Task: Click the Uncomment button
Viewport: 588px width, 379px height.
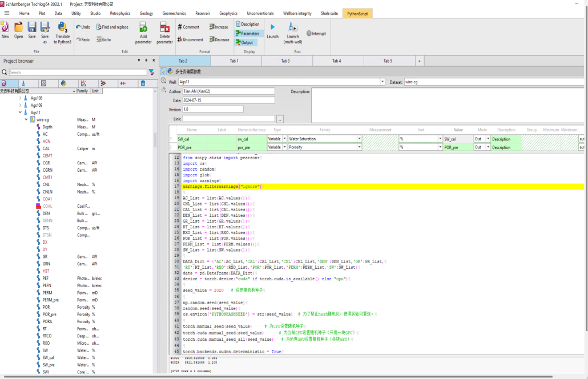Action: click(190, 40)
